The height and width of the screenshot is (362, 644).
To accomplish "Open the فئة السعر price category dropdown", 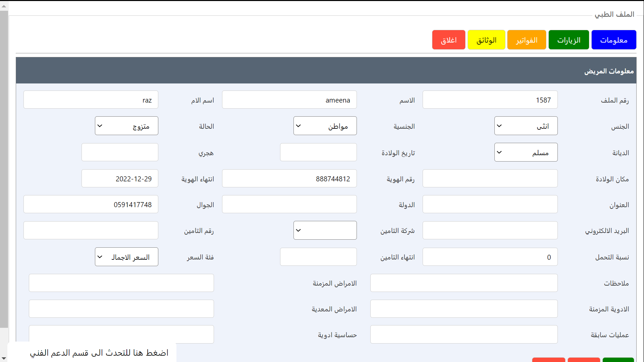I will coord(126,257).
